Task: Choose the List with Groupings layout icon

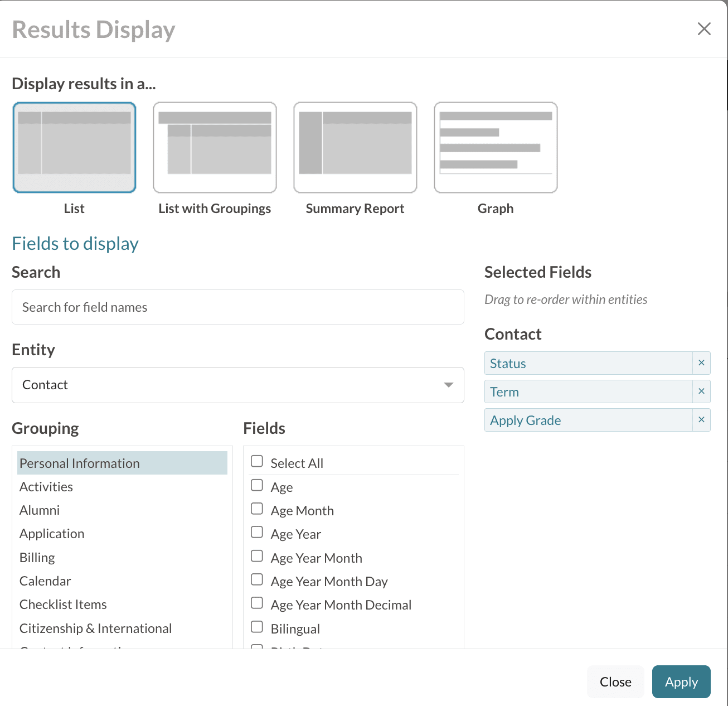Action: point(215,148)
